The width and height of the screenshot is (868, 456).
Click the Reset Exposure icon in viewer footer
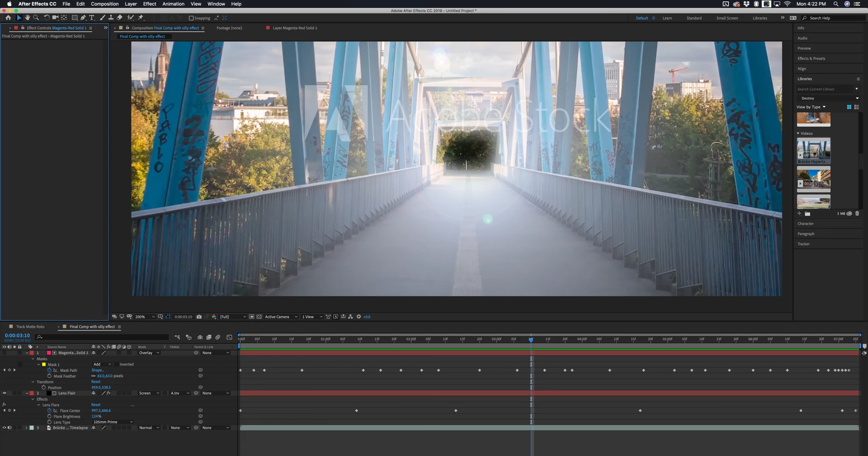coord(359,317)
